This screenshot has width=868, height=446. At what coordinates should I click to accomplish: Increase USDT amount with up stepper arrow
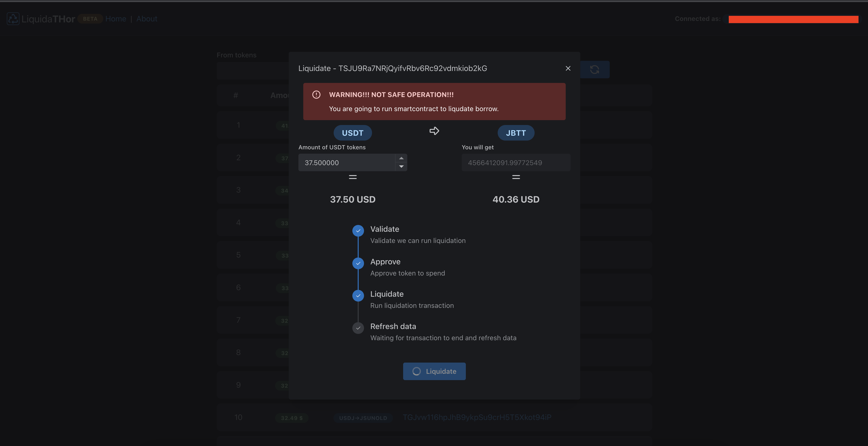pos(401,159)
